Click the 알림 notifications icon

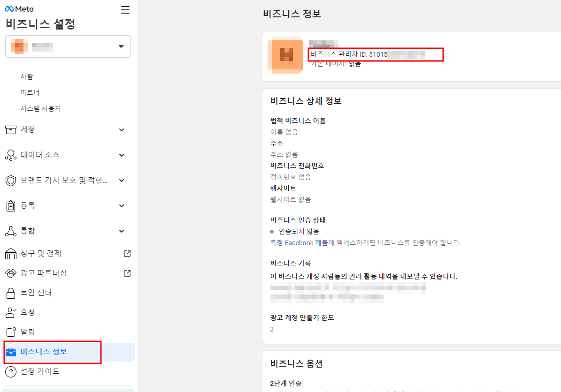10,332
